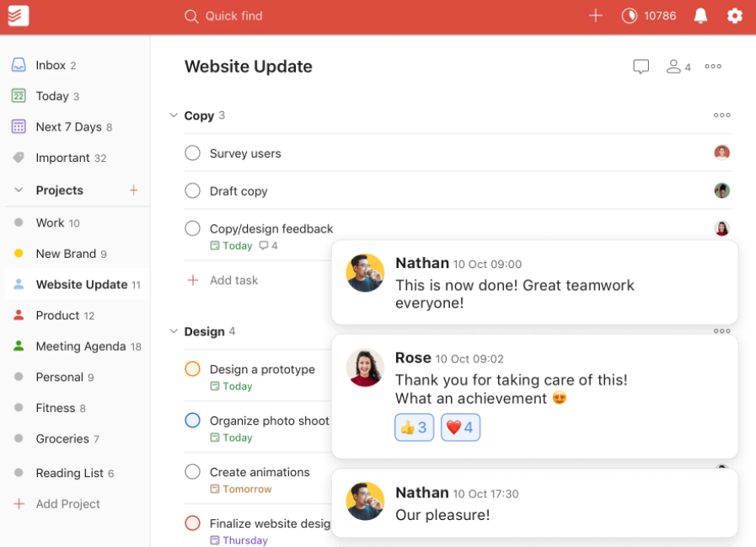
Task: Complete the Design a prototype task
Action: [x=192, y=369]
